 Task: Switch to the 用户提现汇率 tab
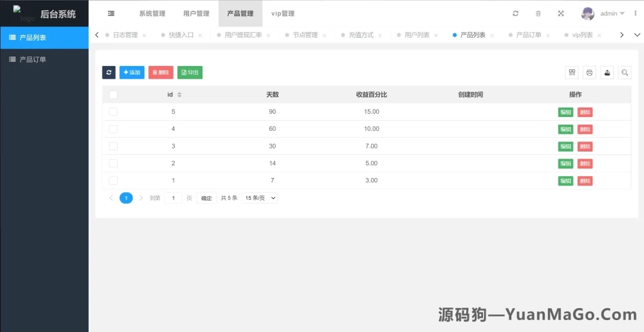tap(243, 35)
